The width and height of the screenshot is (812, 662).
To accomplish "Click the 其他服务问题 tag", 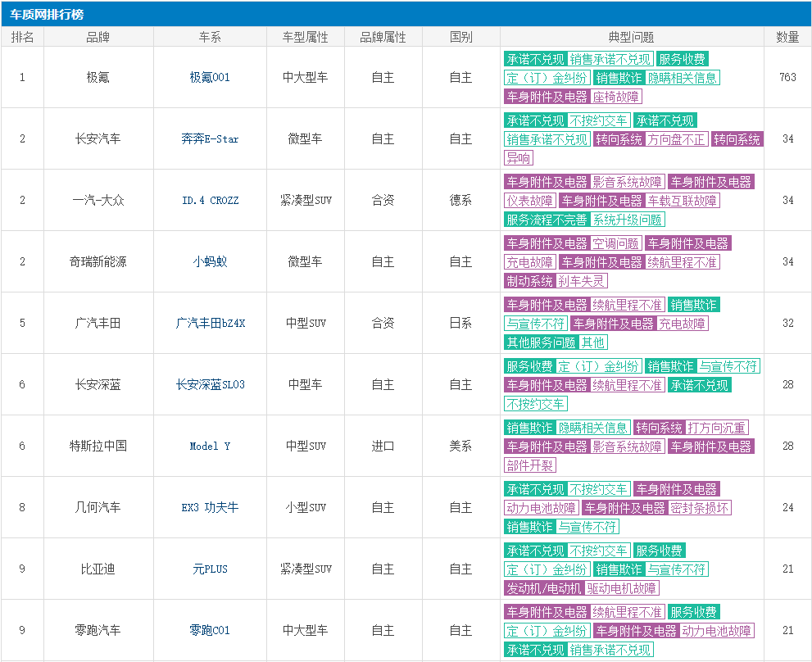I will [x=541, y=342].
